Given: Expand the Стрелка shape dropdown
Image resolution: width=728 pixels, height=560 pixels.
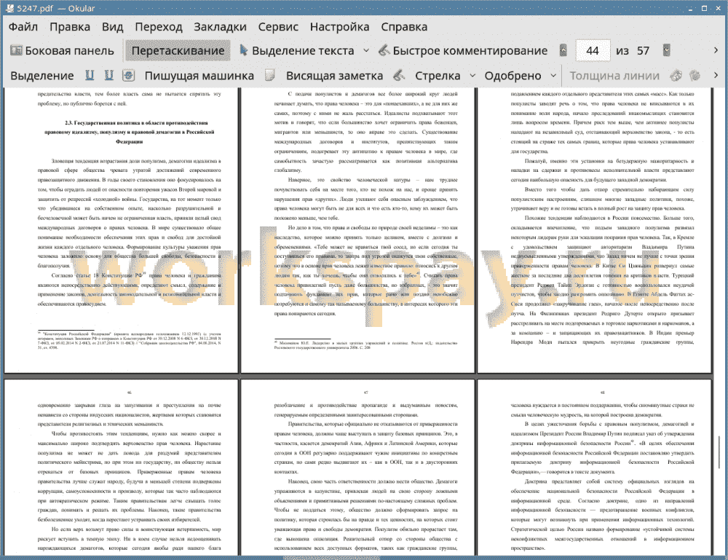Looking at the screenshot, I should point(472,76).
